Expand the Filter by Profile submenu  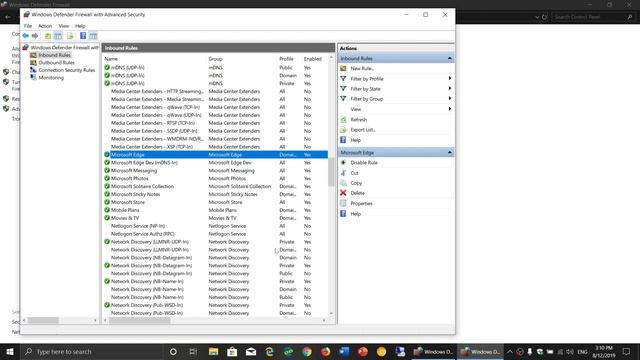[450, 78]
